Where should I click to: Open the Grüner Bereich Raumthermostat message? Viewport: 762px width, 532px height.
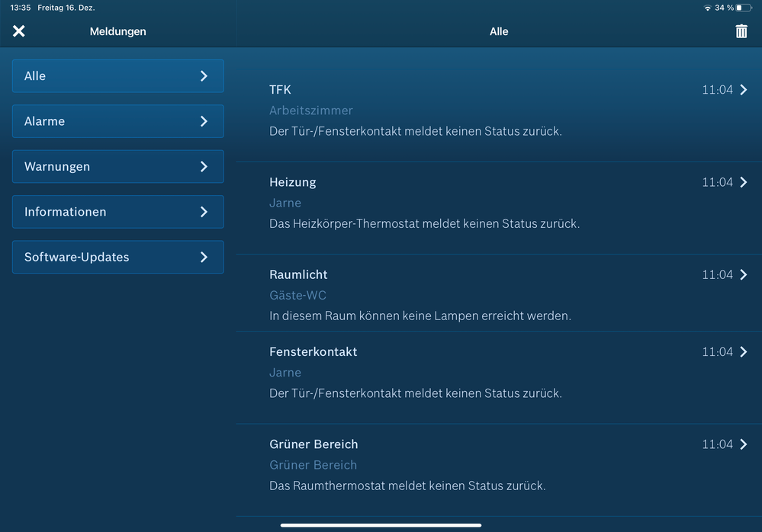[473, 466]
